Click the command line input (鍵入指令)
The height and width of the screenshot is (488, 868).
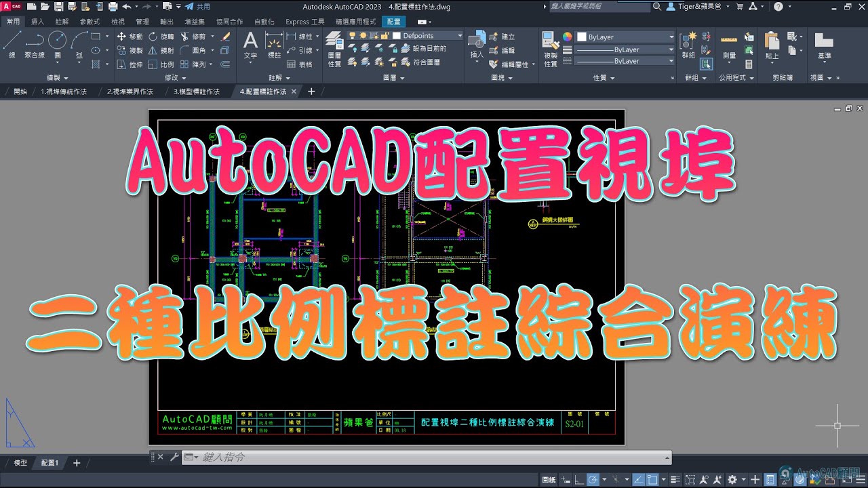pos(426,457)
